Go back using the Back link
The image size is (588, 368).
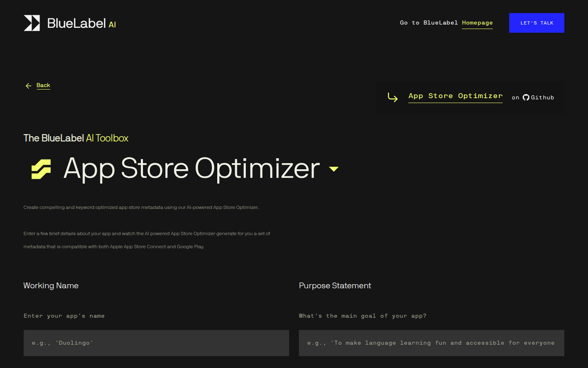[43, 85]
